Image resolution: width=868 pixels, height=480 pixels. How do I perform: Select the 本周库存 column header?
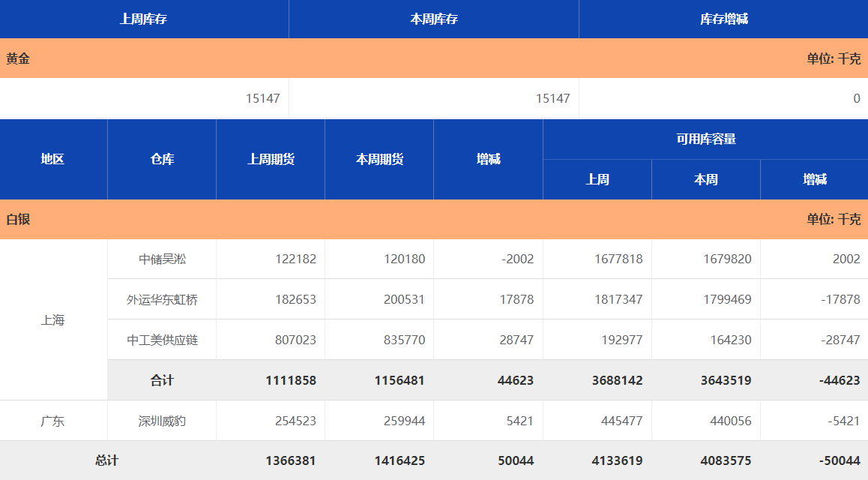click(433, 19)
